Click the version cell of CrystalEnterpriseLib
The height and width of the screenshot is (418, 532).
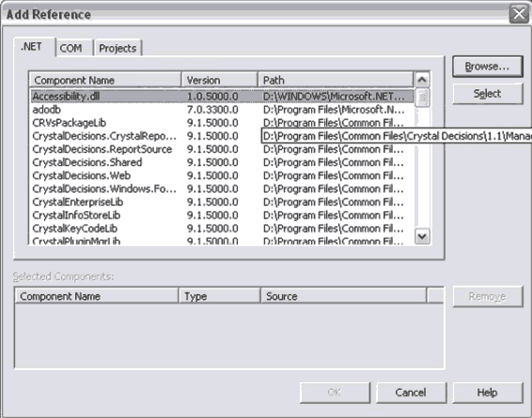pos(212,202)
